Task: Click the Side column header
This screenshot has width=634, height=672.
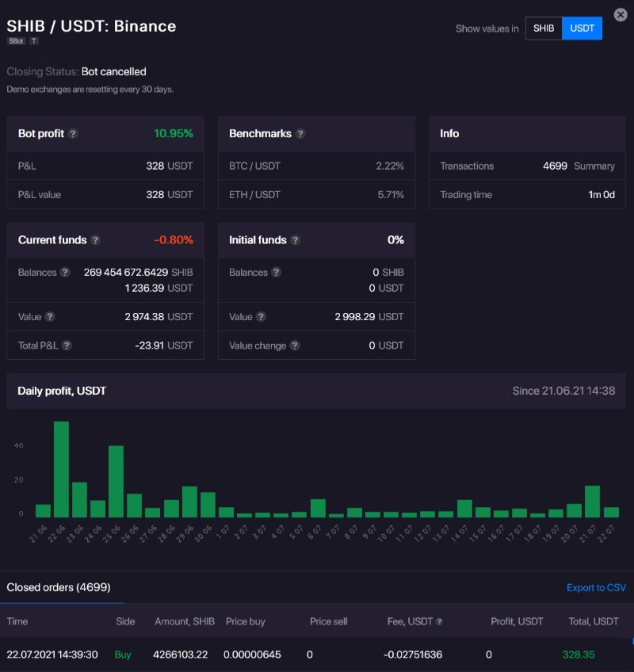Action: [x=125, y=621]
